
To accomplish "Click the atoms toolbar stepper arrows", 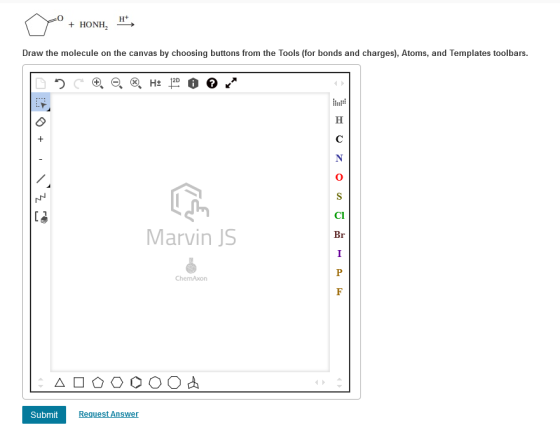I will (x=339, y=383).
